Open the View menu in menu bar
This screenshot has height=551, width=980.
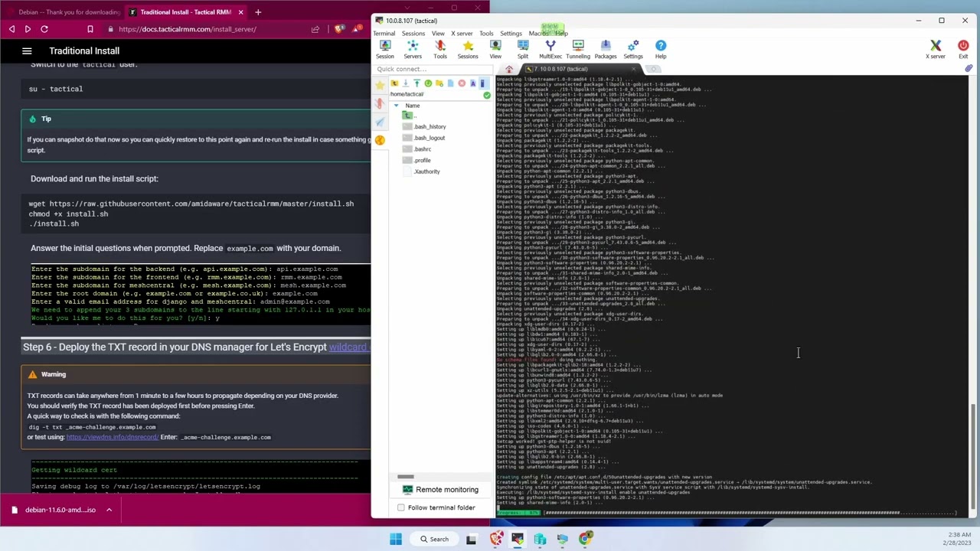pos(438,34)
